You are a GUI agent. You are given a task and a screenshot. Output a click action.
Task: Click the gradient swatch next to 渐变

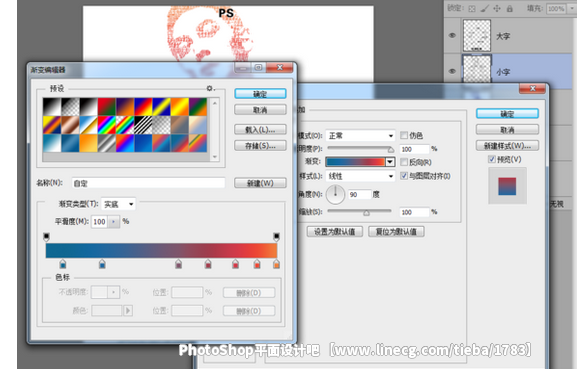(355, 162)
